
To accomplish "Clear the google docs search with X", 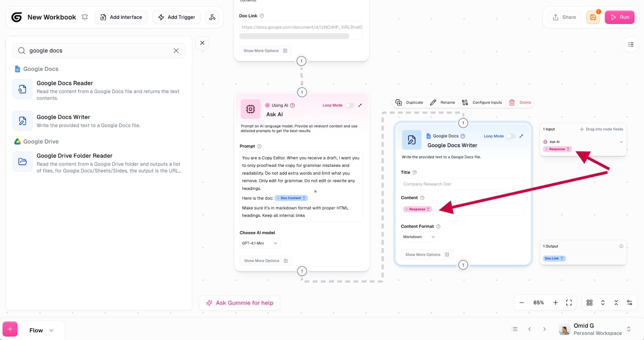I will coord(176,51).
